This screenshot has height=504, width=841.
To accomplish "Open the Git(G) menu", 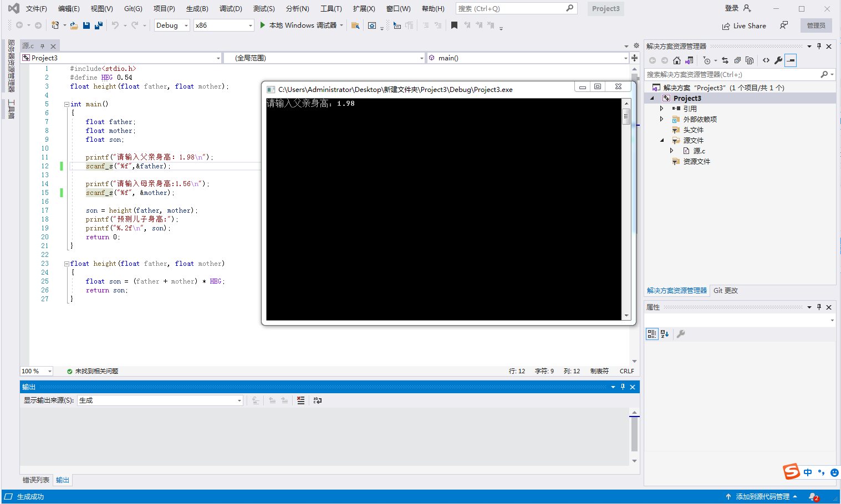I will click(133, 9).
